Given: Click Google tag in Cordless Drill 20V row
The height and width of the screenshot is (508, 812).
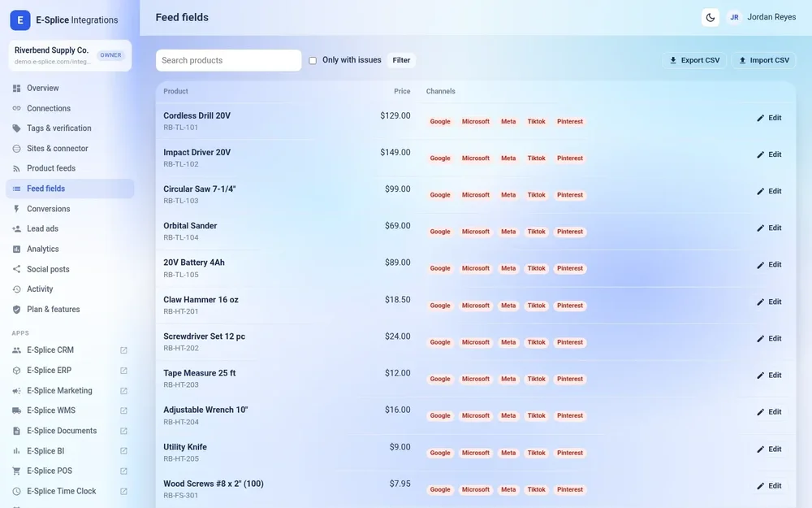Looking at the screenshot, I should click(x=439, y=121).
